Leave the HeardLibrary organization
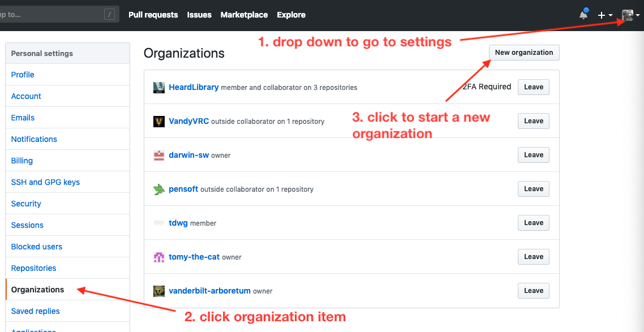This screenshot has height=332, width=644. 534,87
